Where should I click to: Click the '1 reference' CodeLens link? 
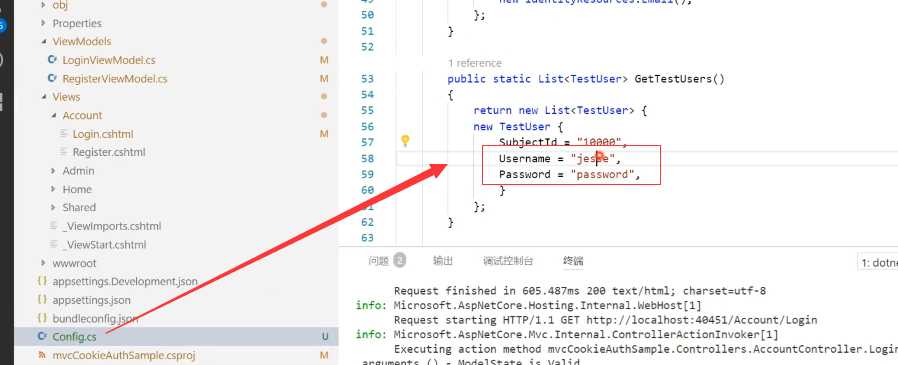click(x=475, y=63)
